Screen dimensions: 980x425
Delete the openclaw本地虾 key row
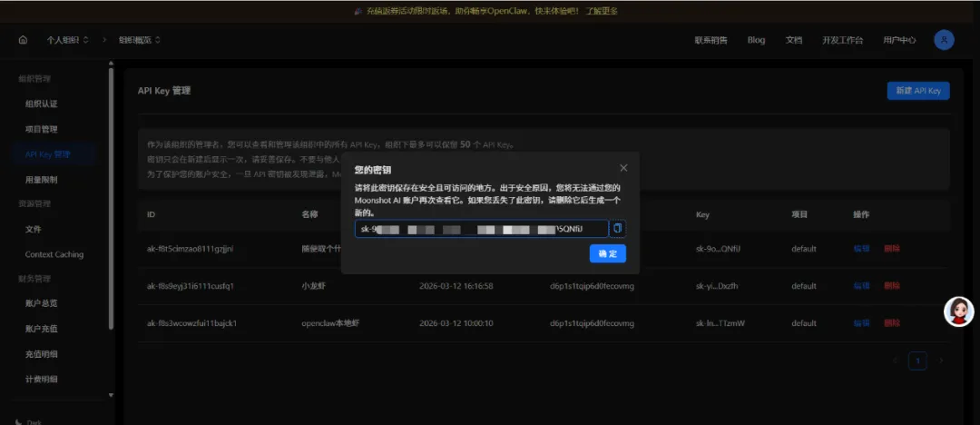point(892,323)
